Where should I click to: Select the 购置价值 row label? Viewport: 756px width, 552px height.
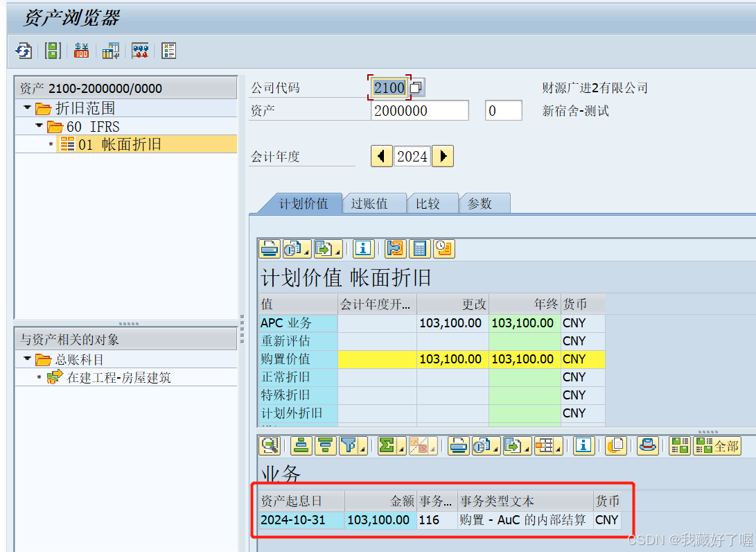tap(298, 359)
